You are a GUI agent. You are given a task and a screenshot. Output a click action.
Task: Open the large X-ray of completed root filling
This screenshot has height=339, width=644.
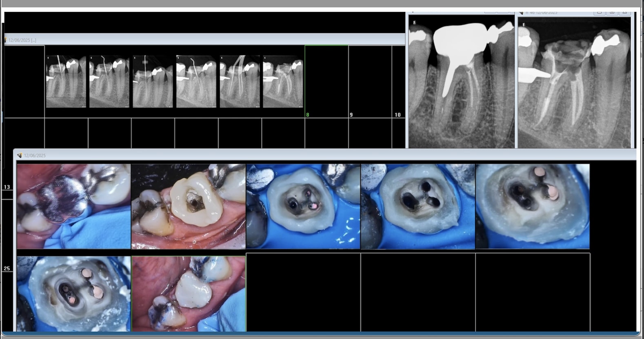(x=574, y=83)
